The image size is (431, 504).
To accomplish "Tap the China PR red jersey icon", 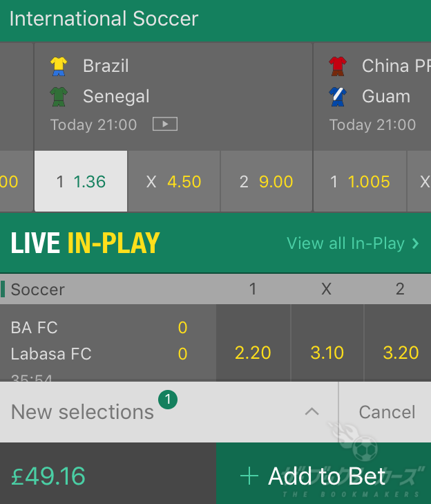I will pos(338,66).
